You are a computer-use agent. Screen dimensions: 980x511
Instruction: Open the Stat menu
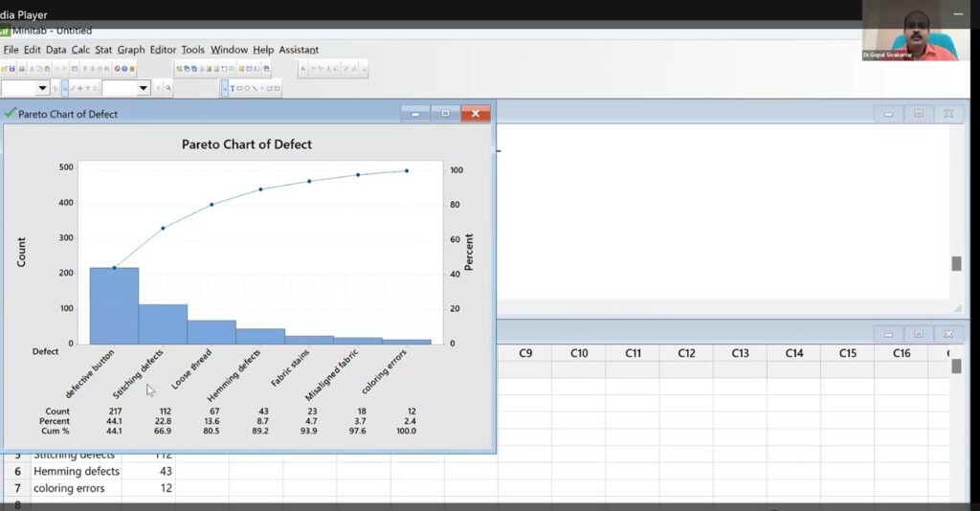(x=103, y=50)
